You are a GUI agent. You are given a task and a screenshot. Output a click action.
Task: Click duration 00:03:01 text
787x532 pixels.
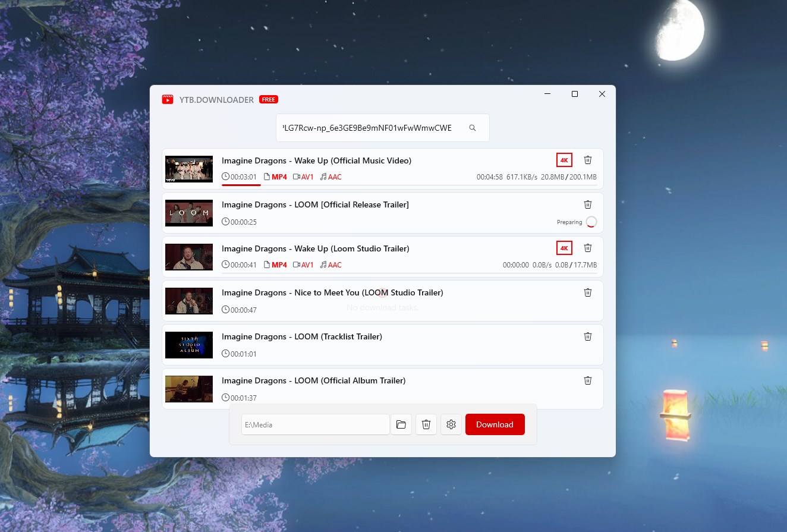tap(244, 177)
